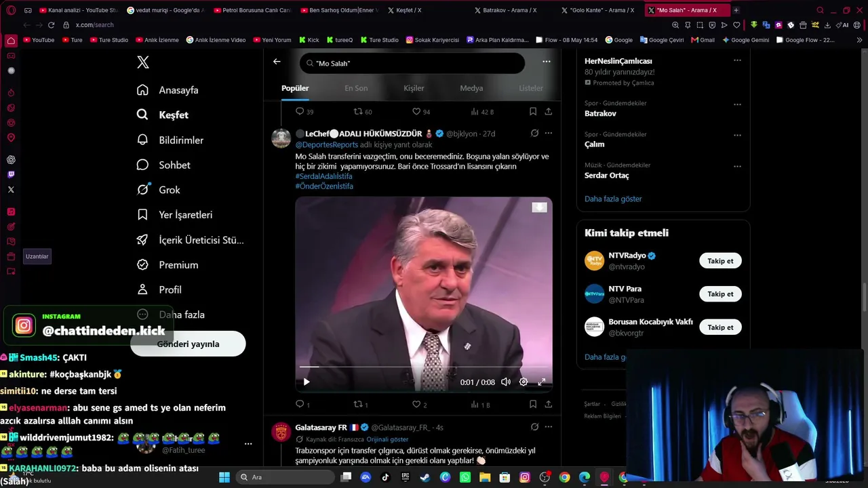Like the LeChef post
The image size is (868, 488).
point(417,405)
